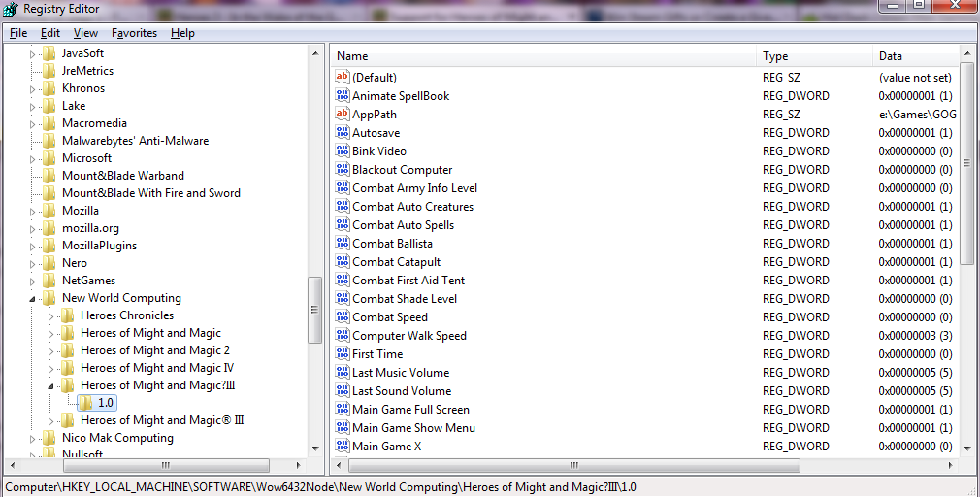Click the Autosave DWORD icon
Viewport: 980px width, 497px height.
342,133
